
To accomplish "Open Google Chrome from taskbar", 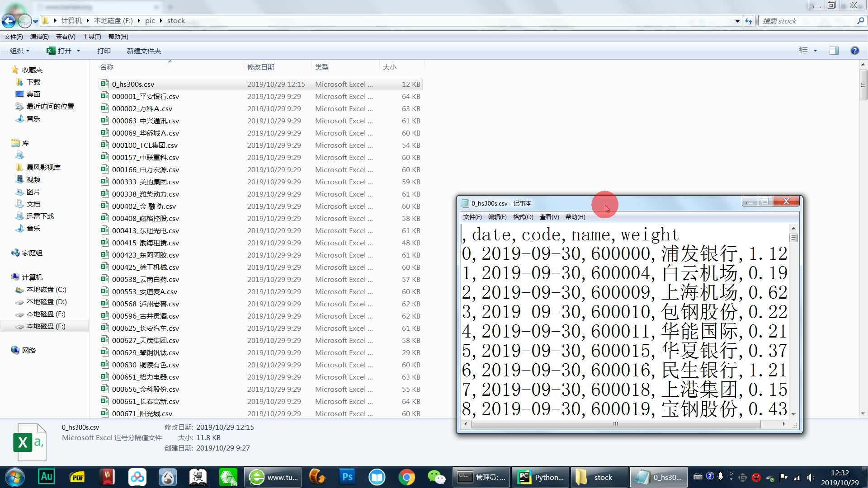I will 406,477.
